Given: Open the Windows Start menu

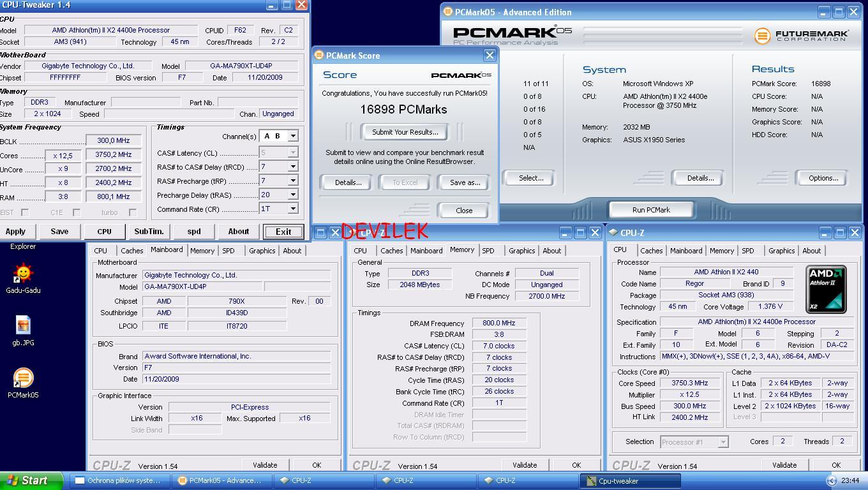Looking at the screenshot, I should [31, 480].
